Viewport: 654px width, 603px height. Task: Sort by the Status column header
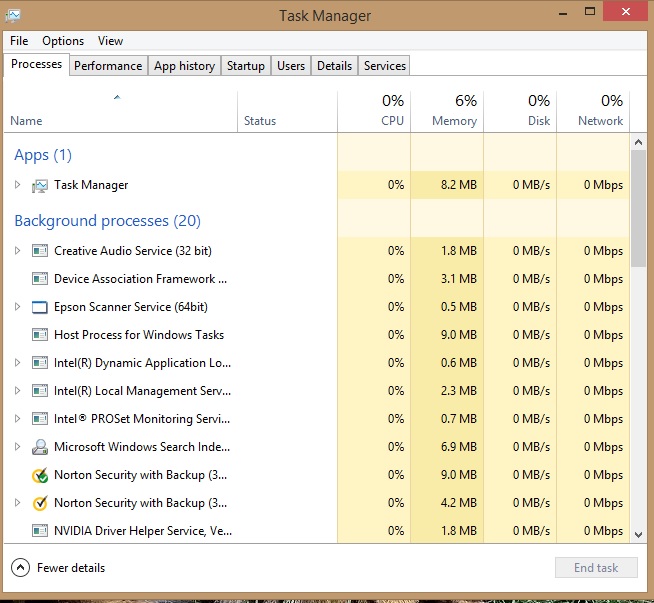[287, 112]
